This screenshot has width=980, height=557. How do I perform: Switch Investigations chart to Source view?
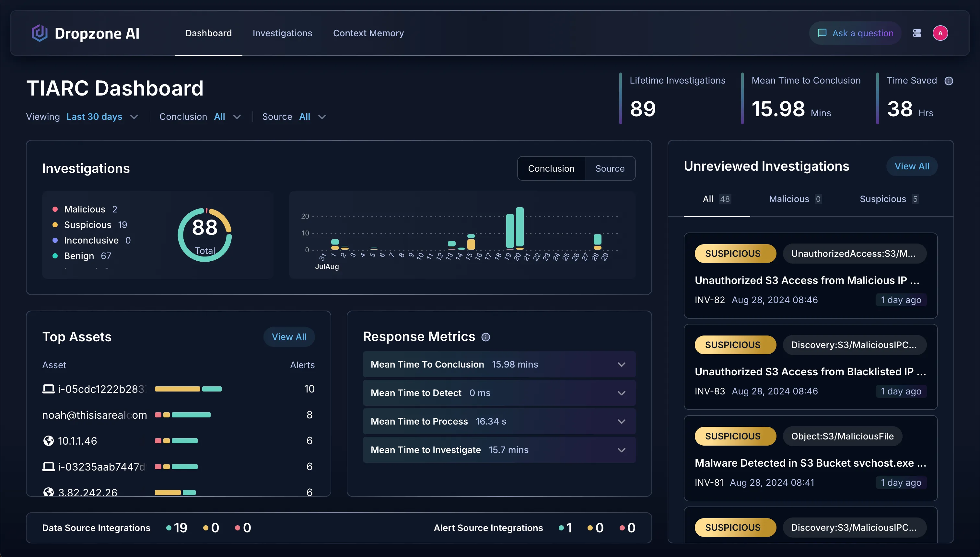pyautogui.click(x=610, y=169)
